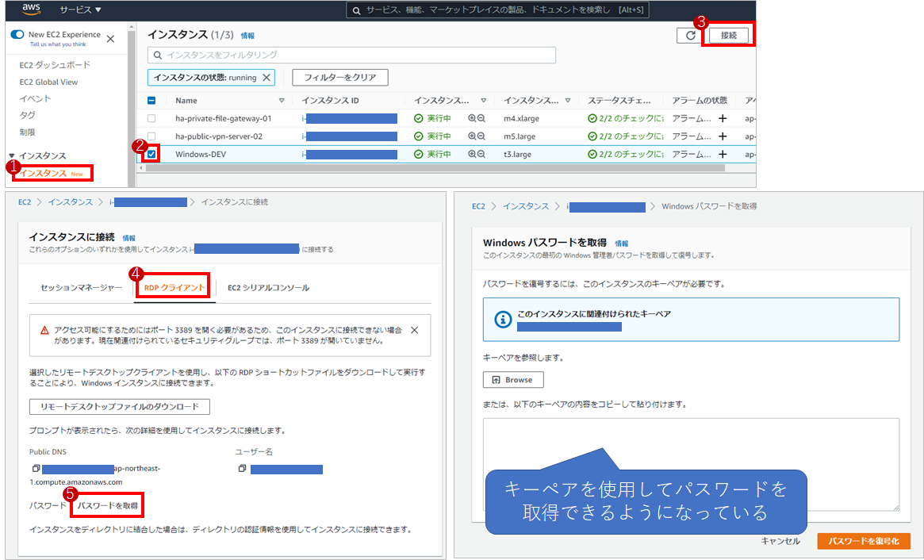Click EC2 breadcrumb in インスタンスに接続 page

[x=24, y=202]
